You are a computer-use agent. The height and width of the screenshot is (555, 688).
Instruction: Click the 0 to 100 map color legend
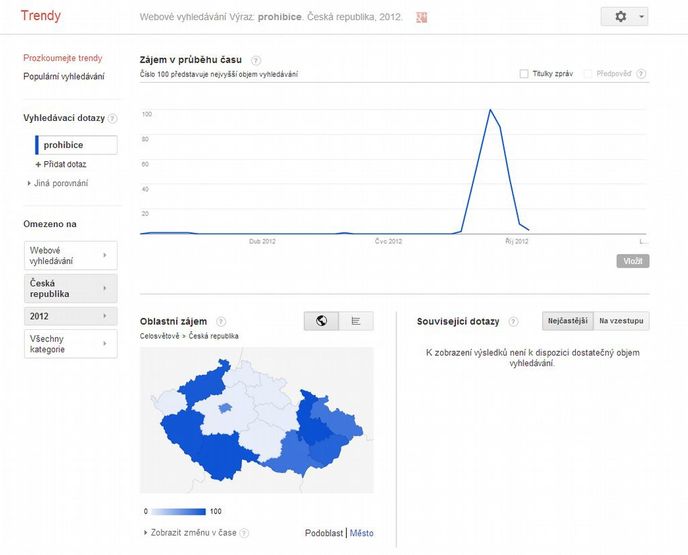click(179, 512)
